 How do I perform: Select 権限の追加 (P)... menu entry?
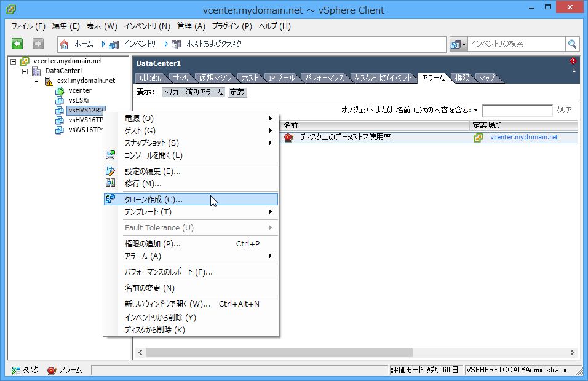pyautogui.click(x=191, y=244)
